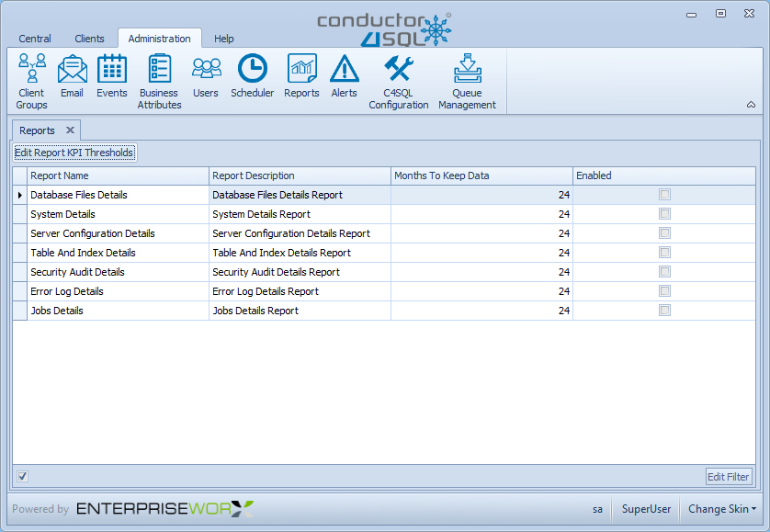Open the Events calendar icon
The image size is (770, 532).
(111, 76)
